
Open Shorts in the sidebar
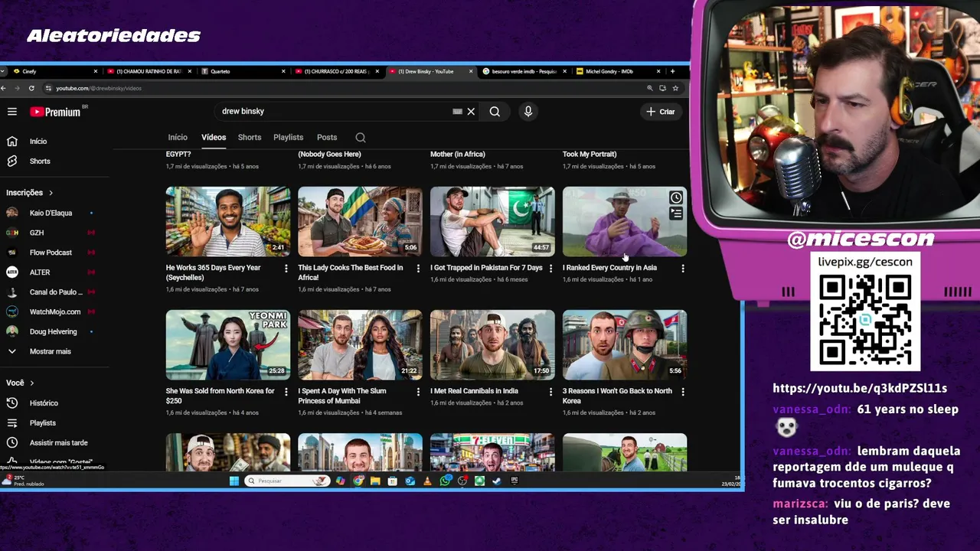click(x=40, y=161)
